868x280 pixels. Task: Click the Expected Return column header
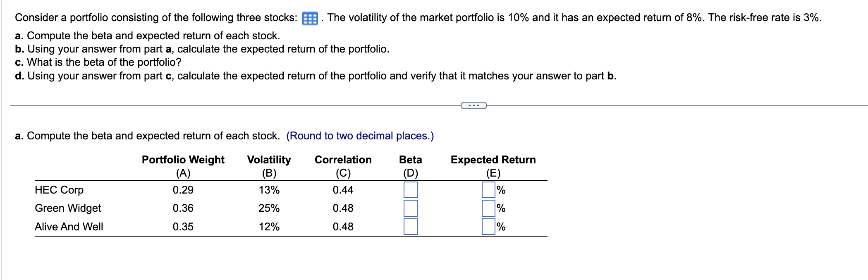coord(493,160)
